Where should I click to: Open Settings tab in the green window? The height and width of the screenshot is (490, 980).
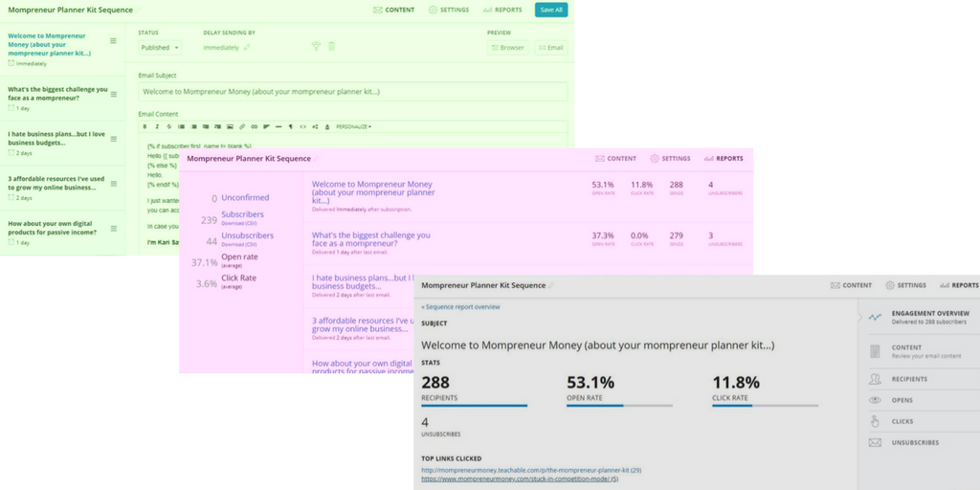[x=449, y=10]
